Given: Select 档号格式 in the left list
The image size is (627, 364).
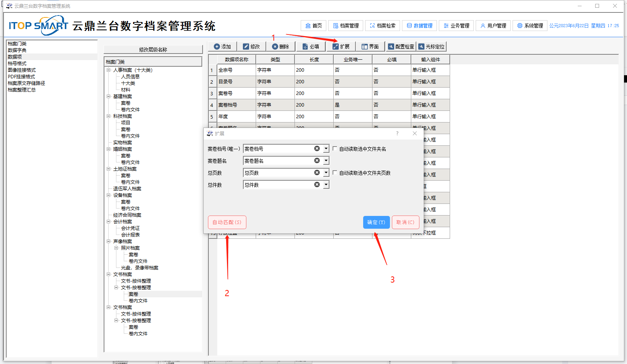Looking at the screenshot, I should [17, 63].
